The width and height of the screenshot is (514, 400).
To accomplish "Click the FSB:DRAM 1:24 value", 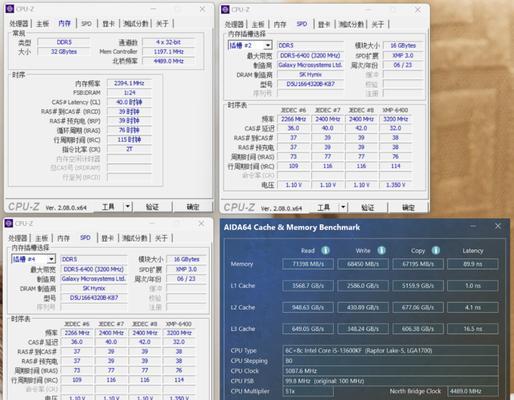I will 129,93.
